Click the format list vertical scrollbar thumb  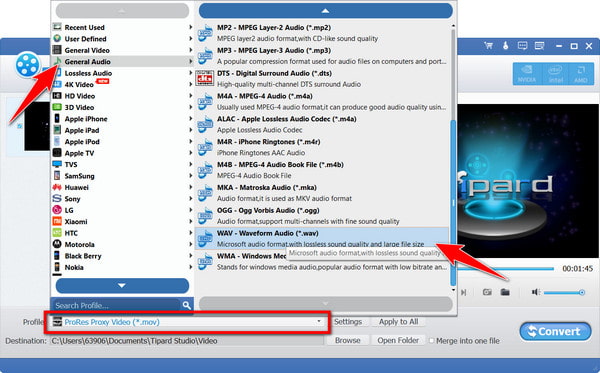[453, 203]
